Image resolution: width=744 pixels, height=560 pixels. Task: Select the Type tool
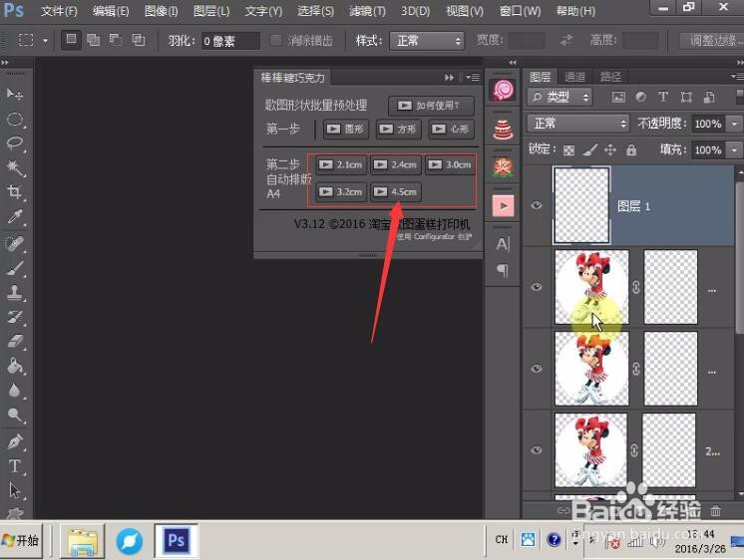pos(15,466)
